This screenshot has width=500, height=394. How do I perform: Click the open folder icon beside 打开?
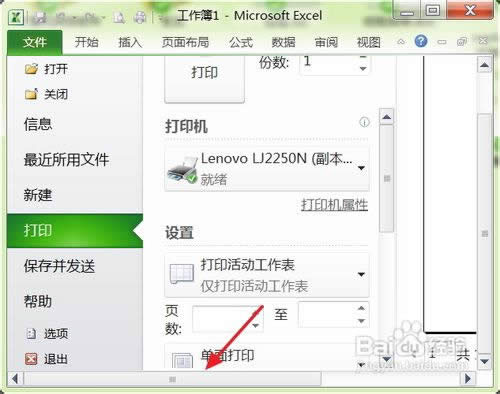pyautogui.click(x=31, y=69)
